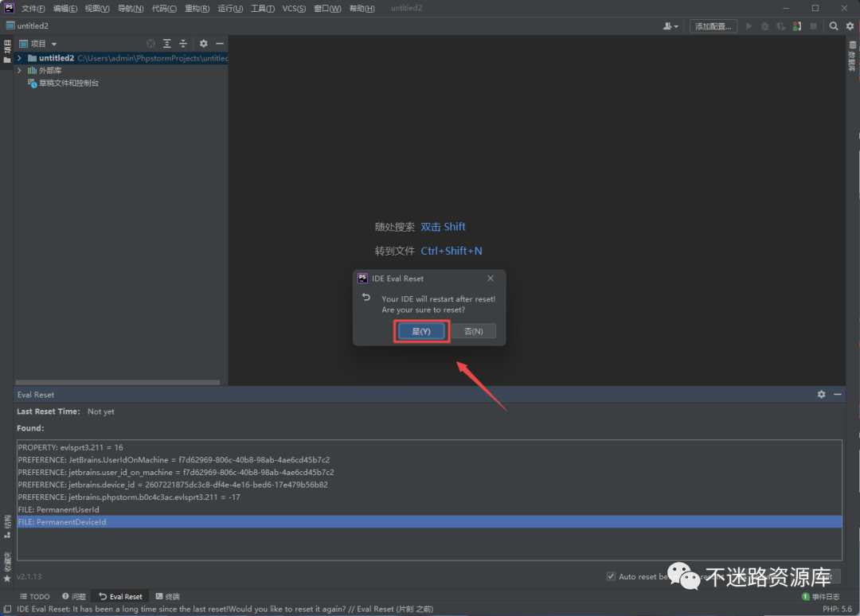Hide the Eval Reset panel via minus icon
This screenshot has width=860, height=616.
point(838,395)
